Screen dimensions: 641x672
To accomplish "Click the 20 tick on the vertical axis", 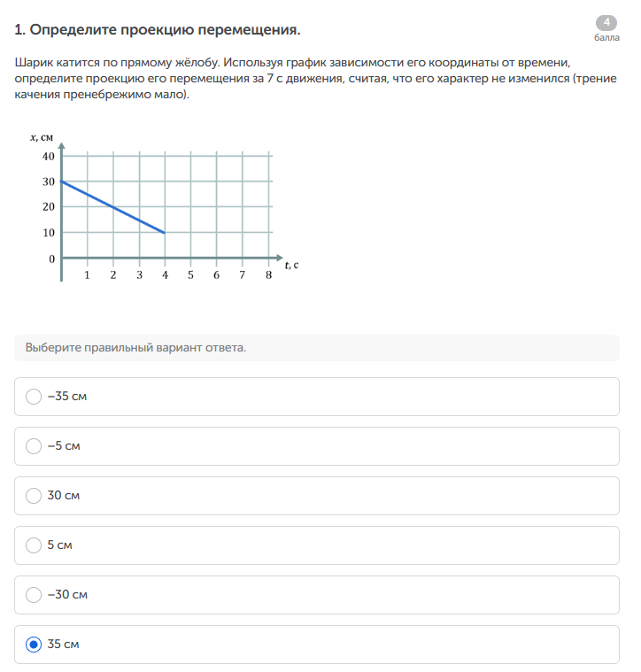I will click(48, 207).
